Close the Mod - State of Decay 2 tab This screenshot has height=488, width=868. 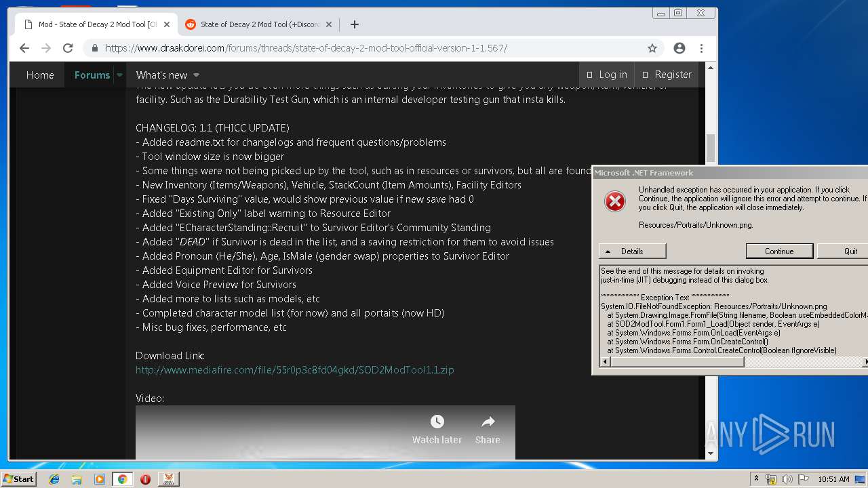167,24
